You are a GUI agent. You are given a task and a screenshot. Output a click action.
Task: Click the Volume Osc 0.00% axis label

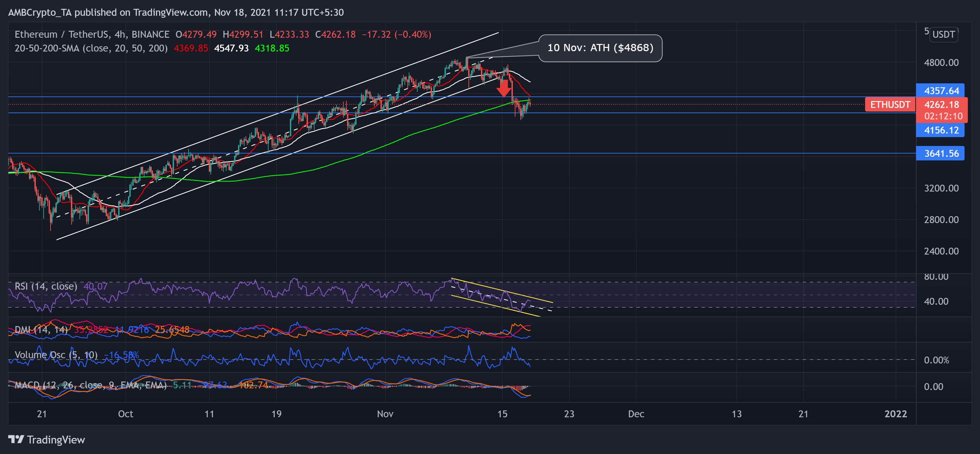[x=936, y=360]
